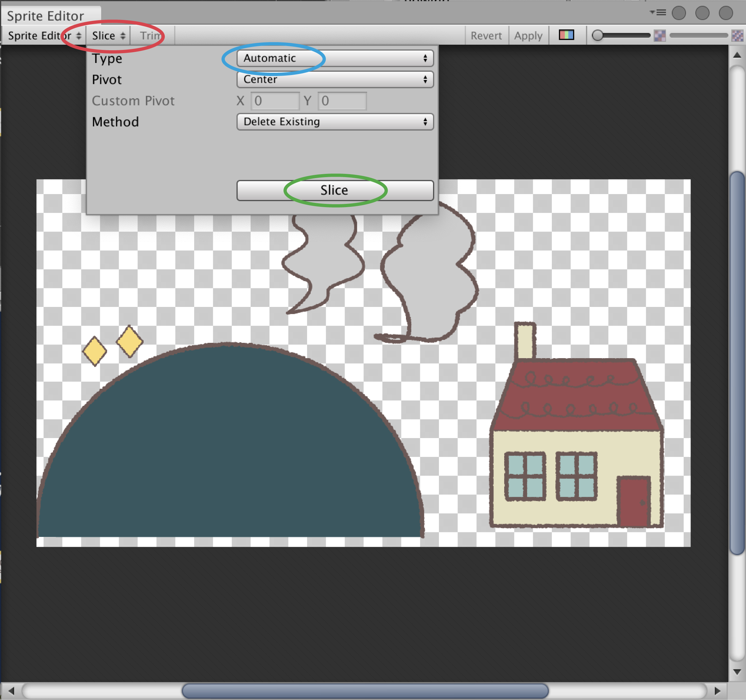Open the window options menu icon
This screenshot has height=700, width=746.
[x=658, y=12]
